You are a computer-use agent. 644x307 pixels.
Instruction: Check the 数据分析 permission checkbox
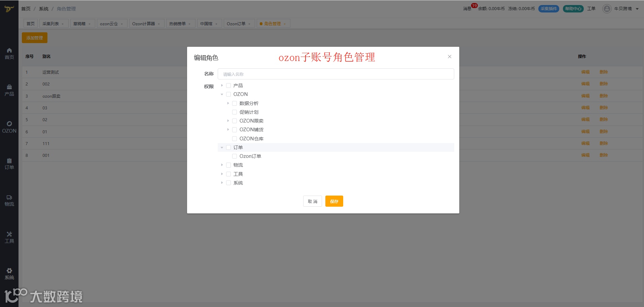(235, 103)
